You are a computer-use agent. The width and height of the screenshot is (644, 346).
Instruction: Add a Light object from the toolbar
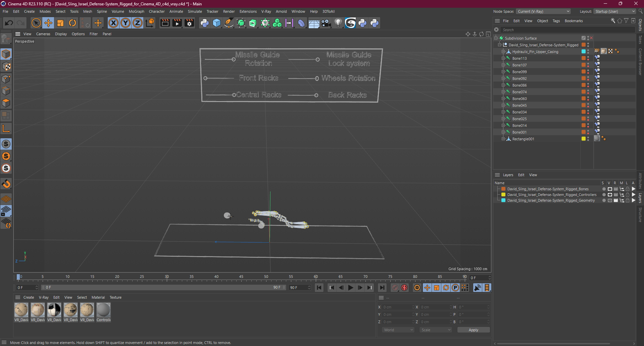338,23
